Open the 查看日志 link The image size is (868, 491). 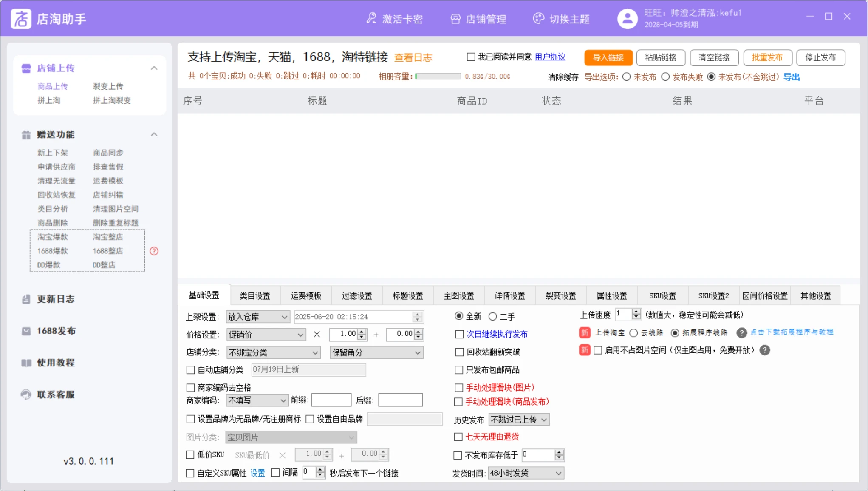[x=413, y=58]
